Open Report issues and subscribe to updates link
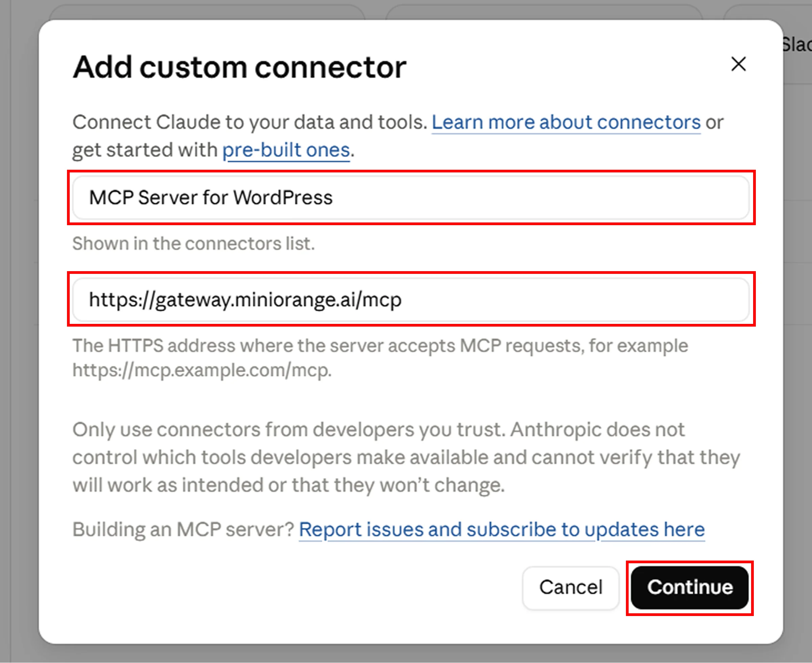812x663 pixels. coord(502,529)
